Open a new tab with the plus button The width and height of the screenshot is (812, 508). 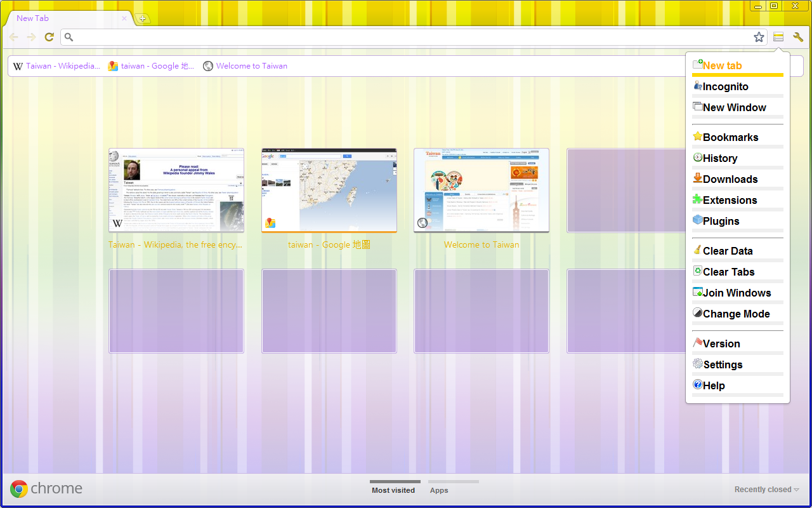(143, 18)
